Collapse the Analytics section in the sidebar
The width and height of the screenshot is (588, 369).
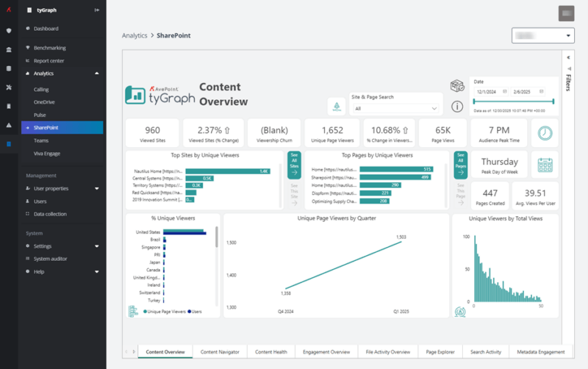click(x=97, y=74)
